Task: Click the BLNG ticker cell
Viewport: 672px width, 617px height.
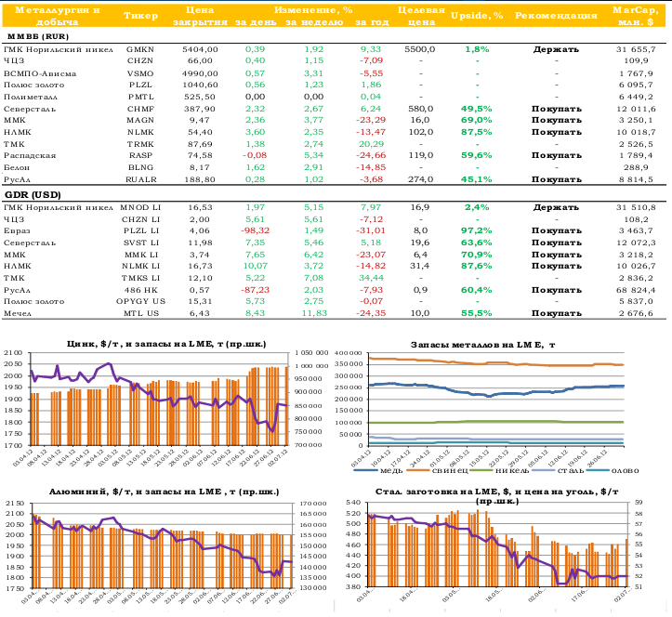Action: (140, 167)
